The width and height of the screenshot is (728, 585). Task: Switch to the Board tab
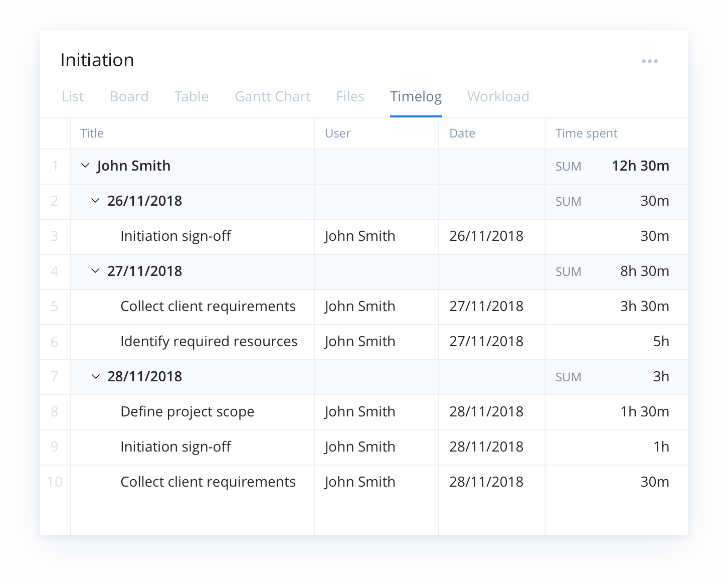pos(129,96)
